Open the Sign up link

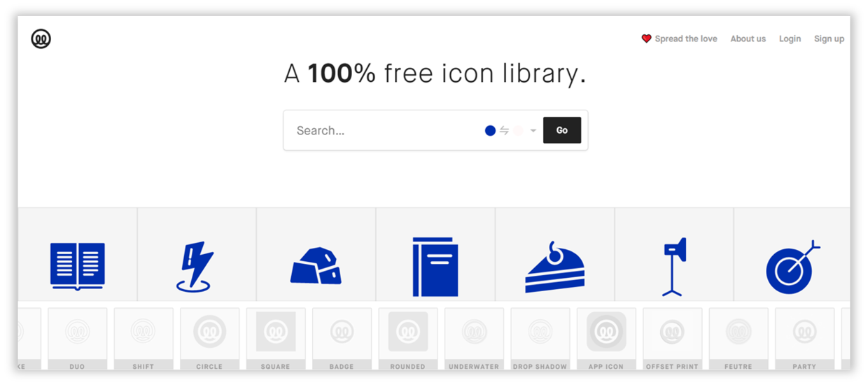point(829,39)
